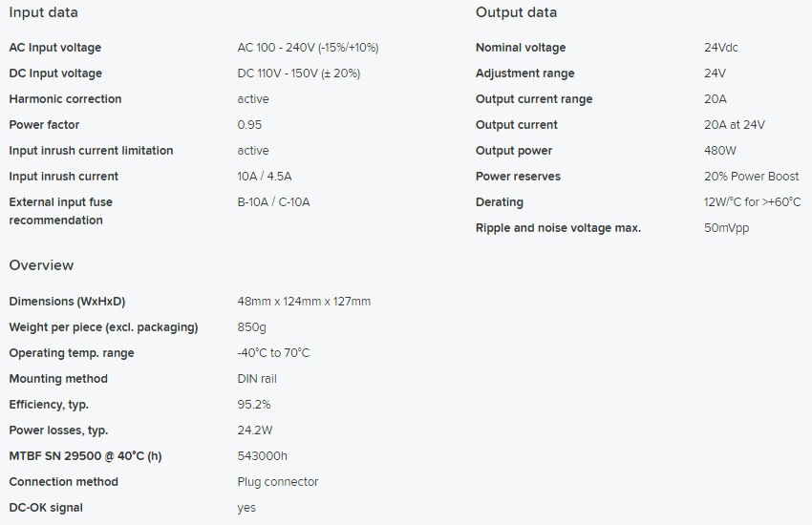Select the B-10A / C-10A fuse value
Viewport: 812px width, 525px height.
click(x=273, y=202)
